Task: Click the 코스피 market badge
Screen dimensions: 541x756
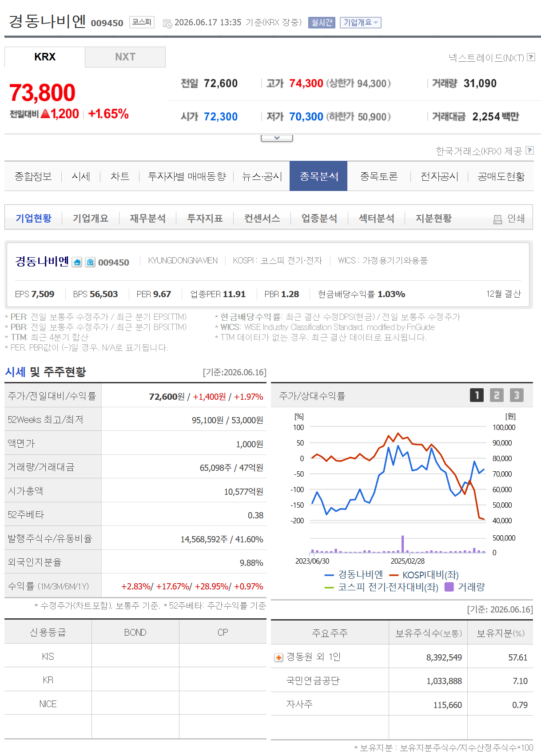Action: click(x=142, y=22)
